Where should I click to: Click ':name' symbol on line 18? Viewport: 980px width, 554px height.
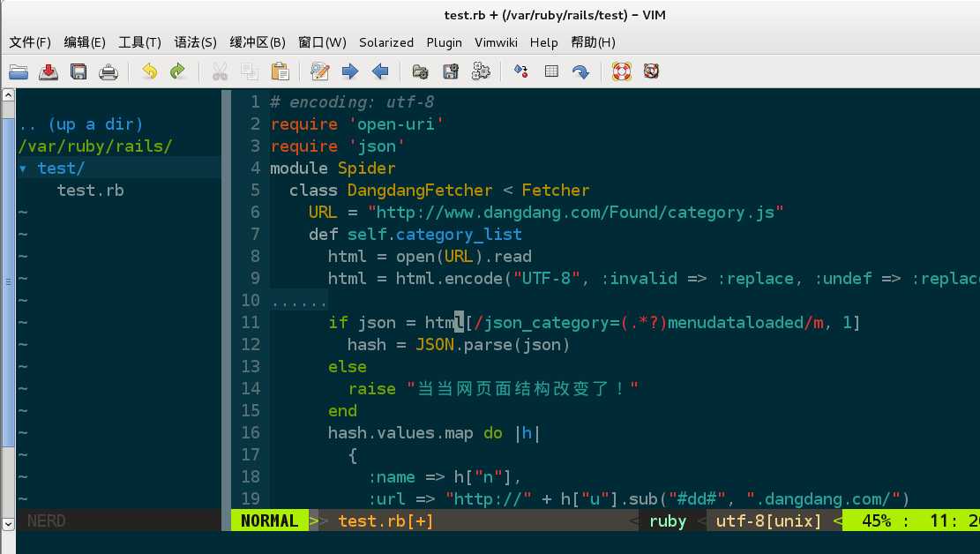click(392, 477)
